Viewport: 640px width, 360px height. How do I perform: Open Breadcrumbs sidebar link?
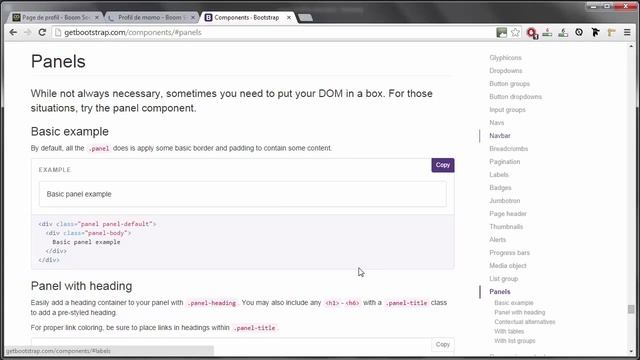[x=509, y=149]
